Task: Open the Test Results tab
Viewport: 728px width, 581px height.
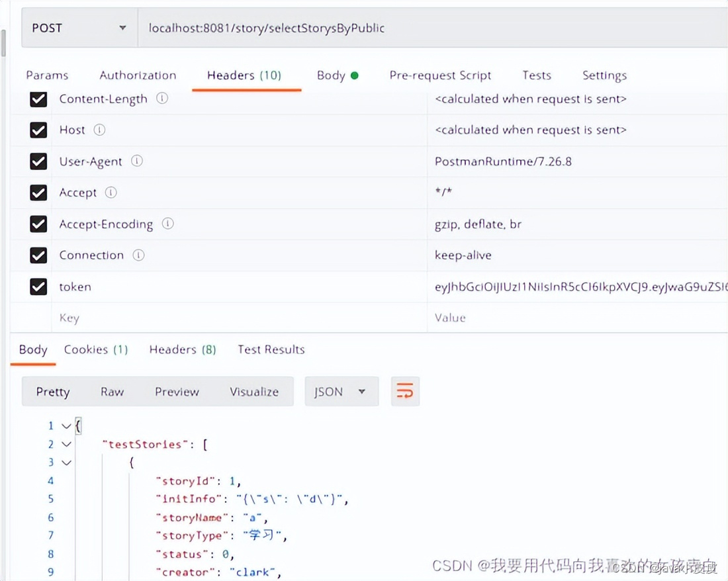Action: [271, 349]
